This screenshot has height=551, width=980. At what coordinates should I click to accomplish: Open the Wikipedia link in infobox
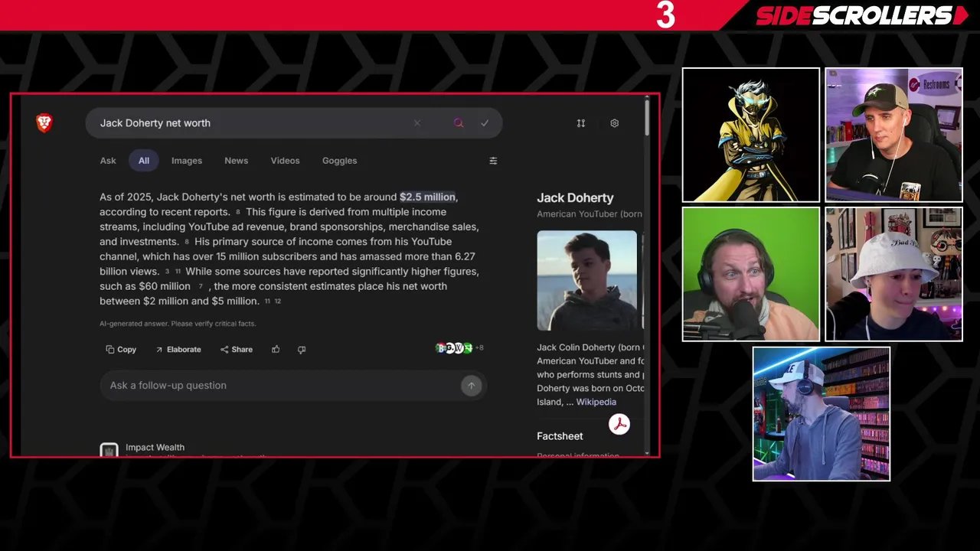point(596,402)
